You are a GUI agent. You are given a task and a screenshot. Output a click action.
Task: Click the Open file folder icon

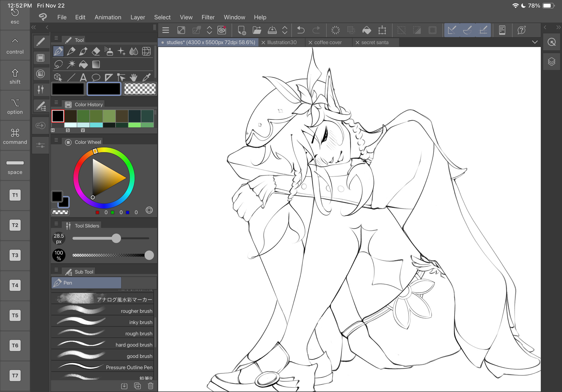tap(257, 30)
